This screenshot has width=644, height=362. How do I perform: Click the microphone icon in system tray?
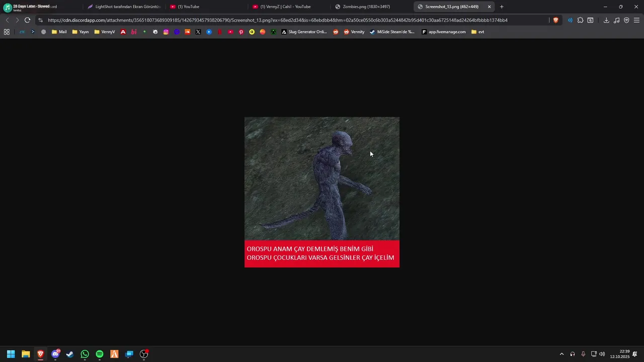coord(583,354)
